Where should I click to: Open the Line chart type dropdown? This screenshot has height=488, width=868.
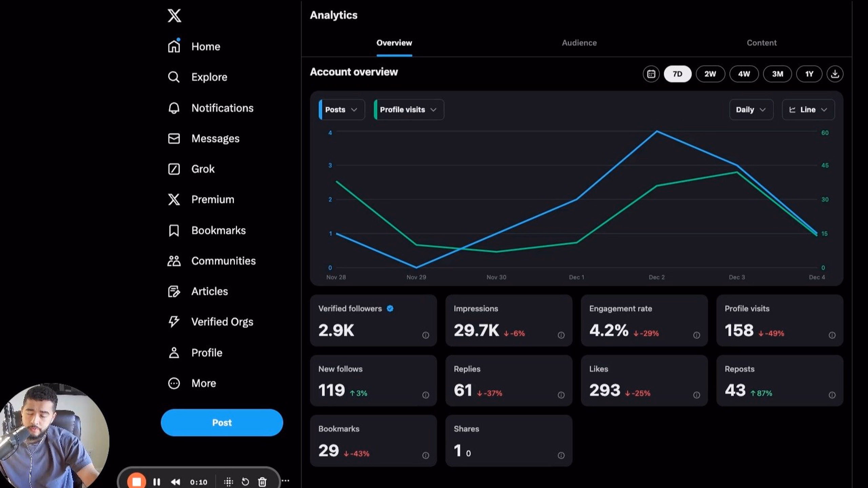pos(808,110)
